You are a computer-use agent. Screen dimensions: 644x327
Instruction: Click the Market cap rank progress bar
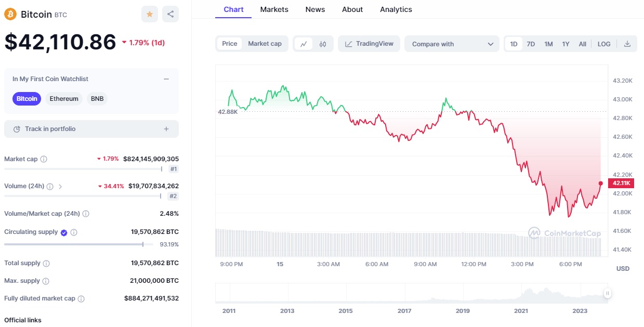83,169
